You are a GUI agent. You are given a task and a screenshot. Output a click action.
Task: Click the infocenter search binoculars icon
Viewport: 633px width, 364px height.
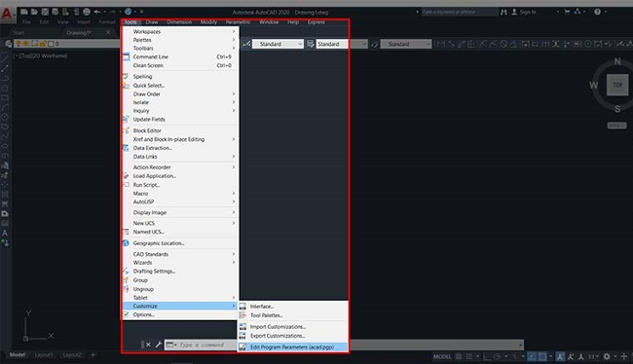(x=503, y=12)
